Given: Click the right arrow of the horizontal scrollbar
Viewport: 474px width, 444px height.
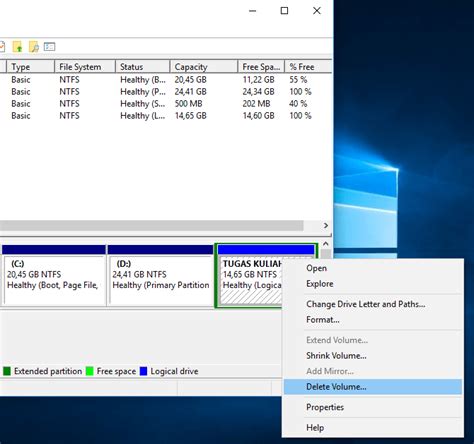Looking at the screenshot, I should 326,226.
